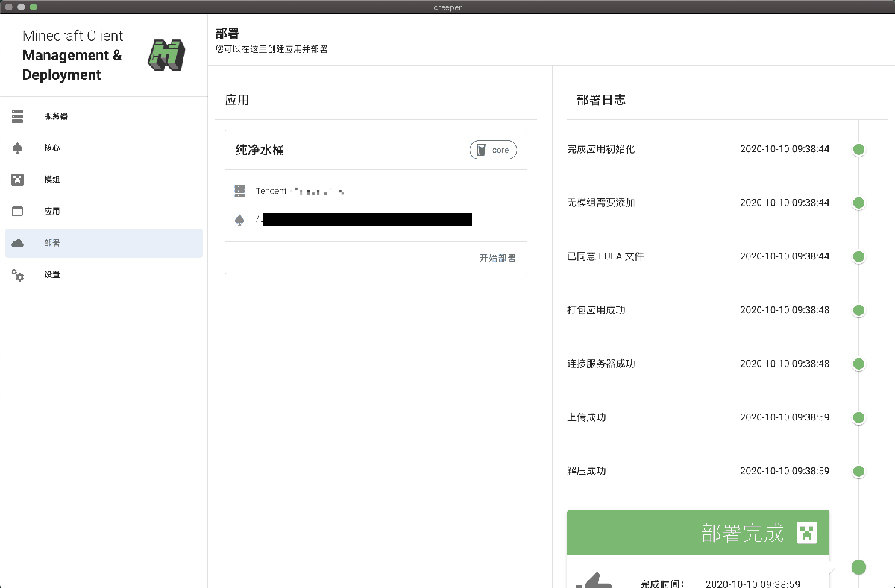Click the 部署日志 panel heading
895x588 pixels.
click(x=601, y=100)
